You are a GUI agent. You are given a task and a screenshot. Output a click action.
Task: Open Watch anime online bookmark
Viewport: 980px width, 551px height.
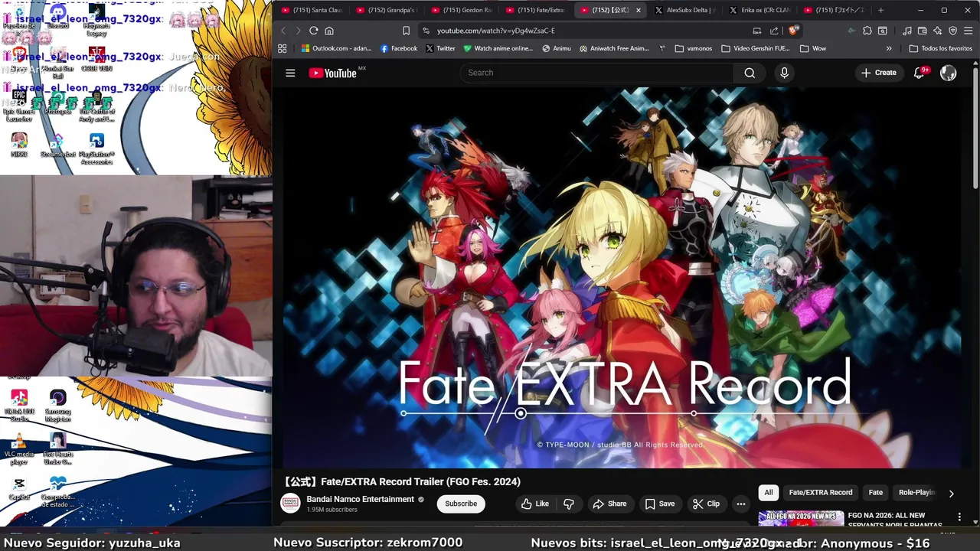tap(498, 48)
